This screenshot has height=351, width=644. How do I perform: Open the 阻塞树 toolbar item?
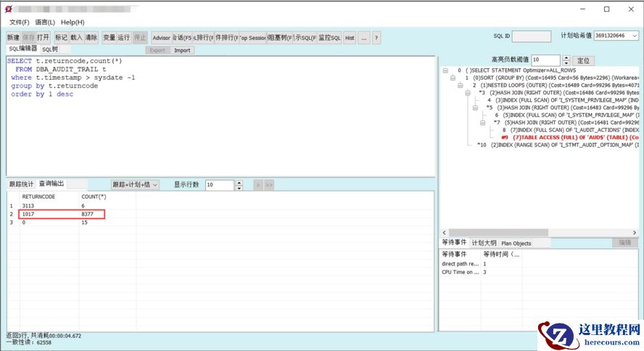tap(280, 38)
